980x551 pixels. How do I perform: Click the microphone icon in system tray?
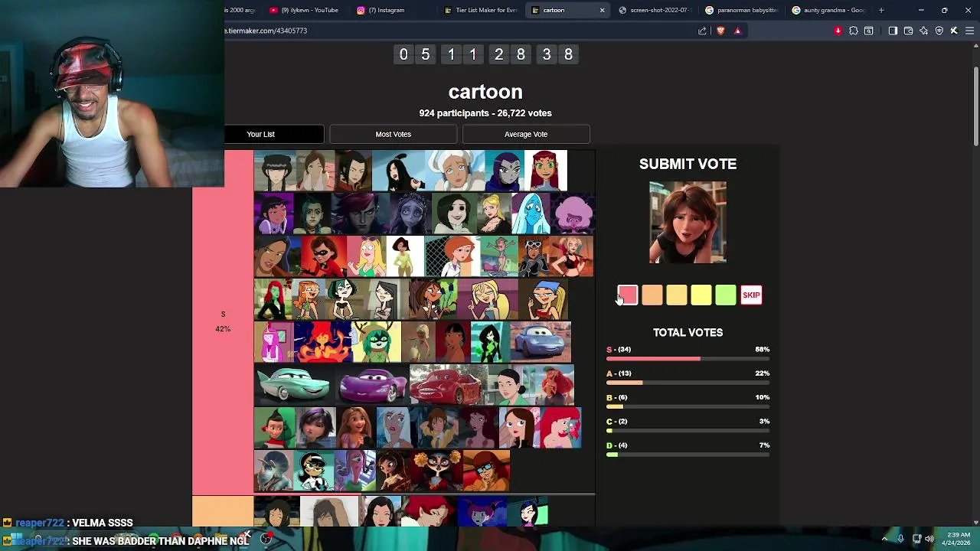click(x=900, y=539)
